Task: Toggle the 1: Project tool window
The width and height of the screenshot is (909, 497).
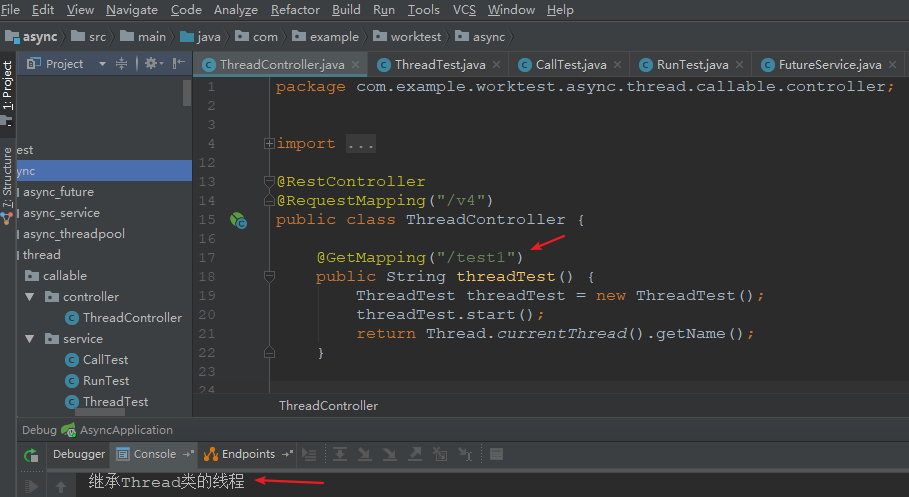Action: coord(7,93)
